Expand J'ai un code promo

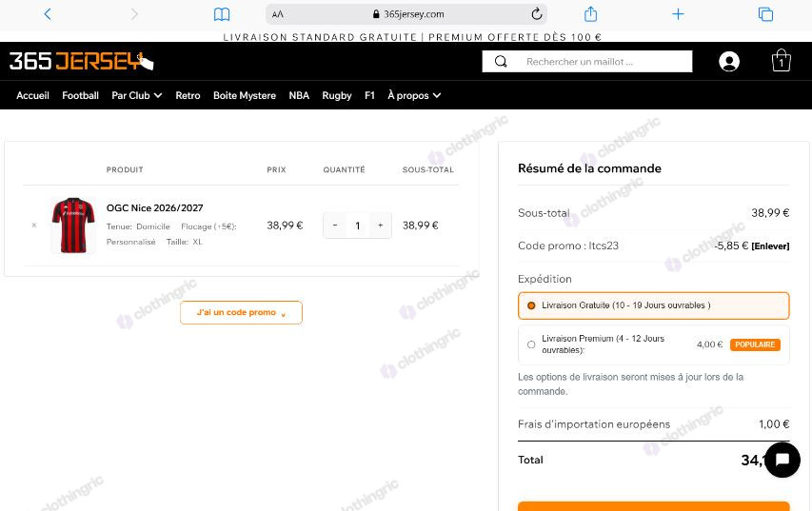tap(242, 312)
